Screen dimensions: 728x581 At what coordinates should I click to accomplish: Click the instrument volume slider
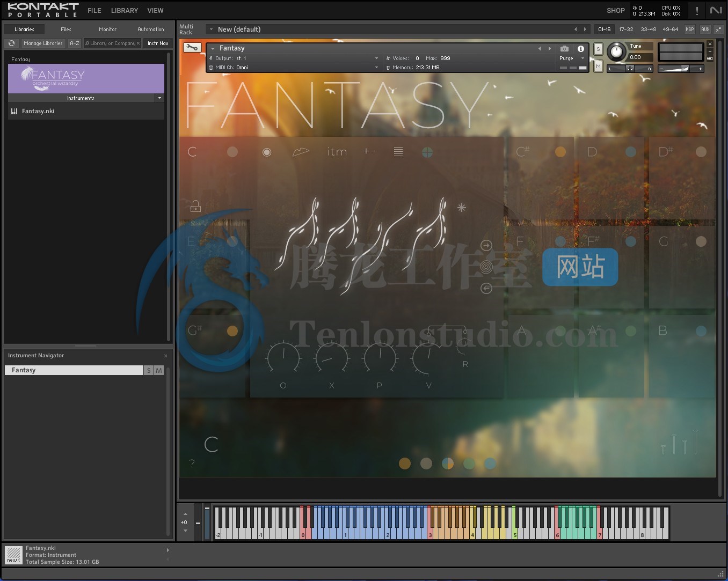[x=680, y=69]
